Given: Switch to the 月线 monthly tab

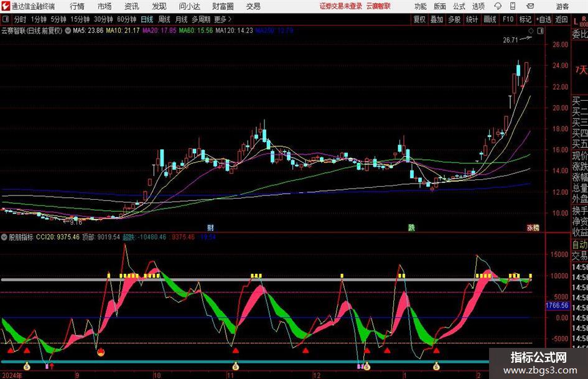Looking at the screenshot, I should (182, 19).
